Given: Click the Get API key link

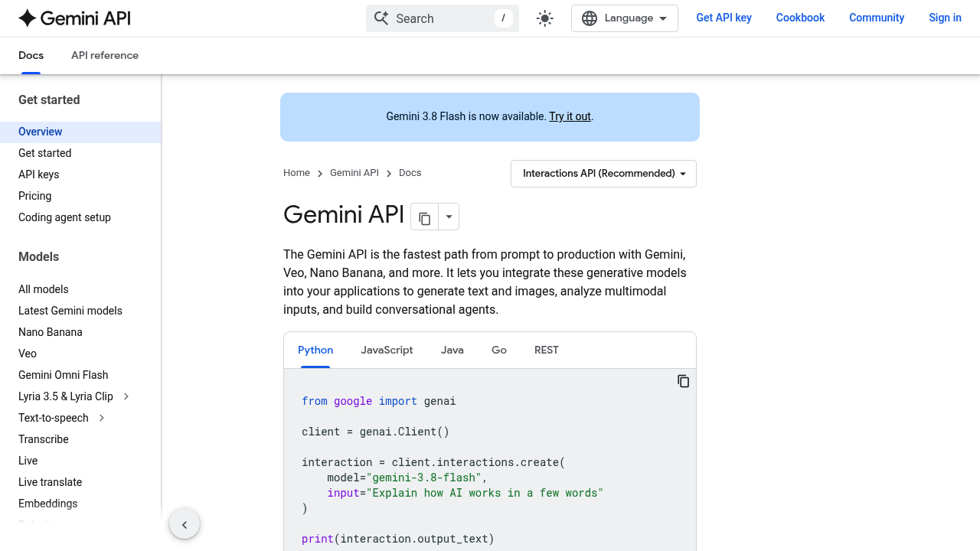Looking at the screenshot, I should pos(724,18).
